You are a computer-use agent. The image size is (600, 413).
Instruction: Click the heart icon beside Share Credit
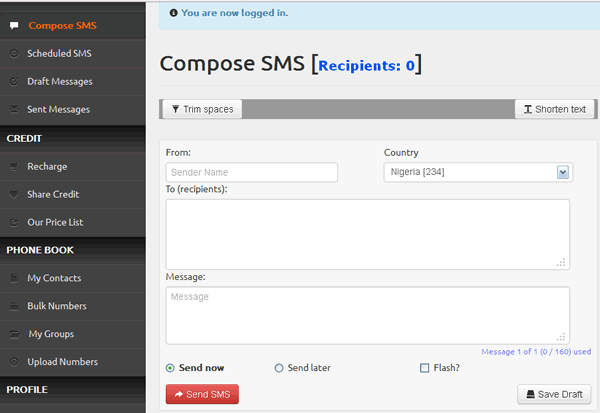tap(14, 194)
